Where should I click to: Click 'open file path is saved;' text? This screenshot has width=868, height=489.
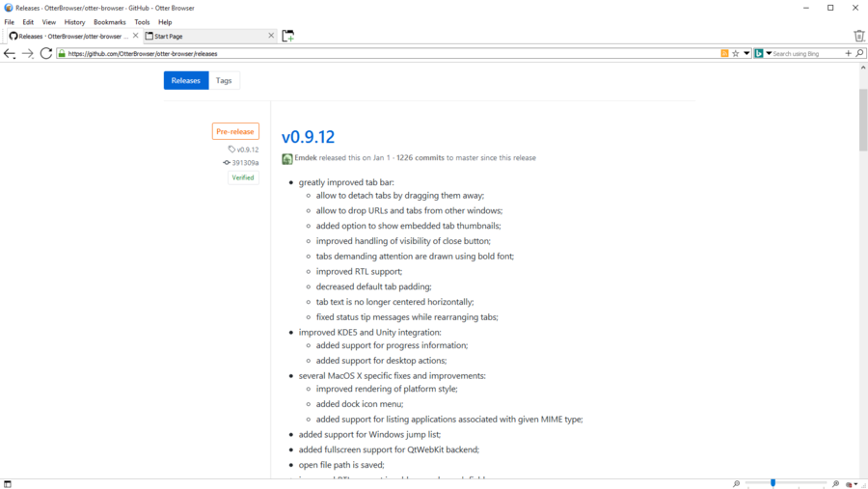click(x=341, y=465)
